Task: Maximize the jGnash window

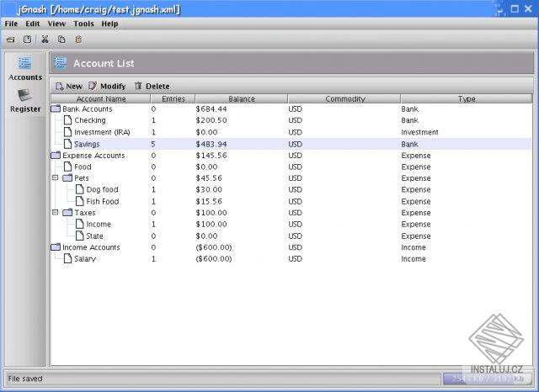Action: (x=515, y=8)
